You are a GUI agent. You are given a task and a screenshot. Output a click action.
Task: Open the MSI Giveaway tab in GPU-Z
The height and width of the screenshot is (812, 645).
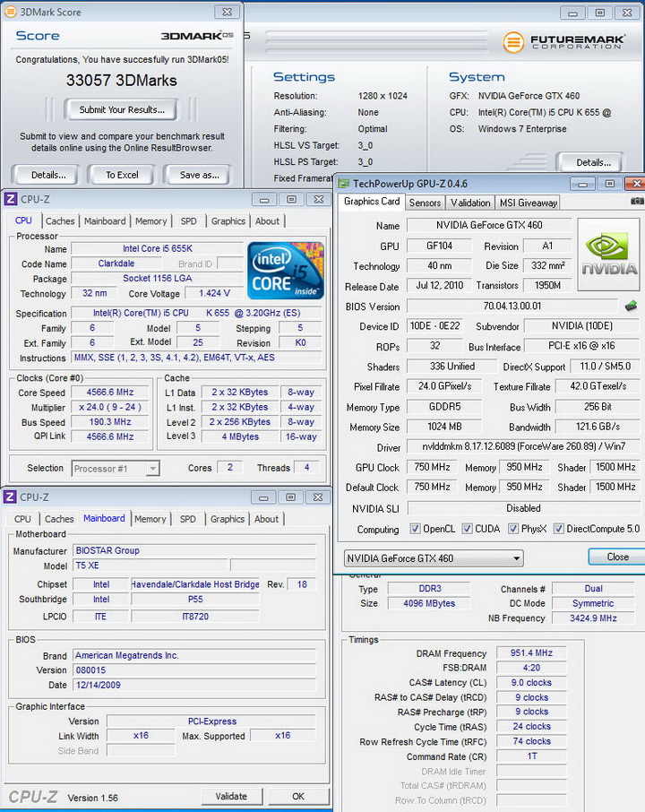[528, 203]
